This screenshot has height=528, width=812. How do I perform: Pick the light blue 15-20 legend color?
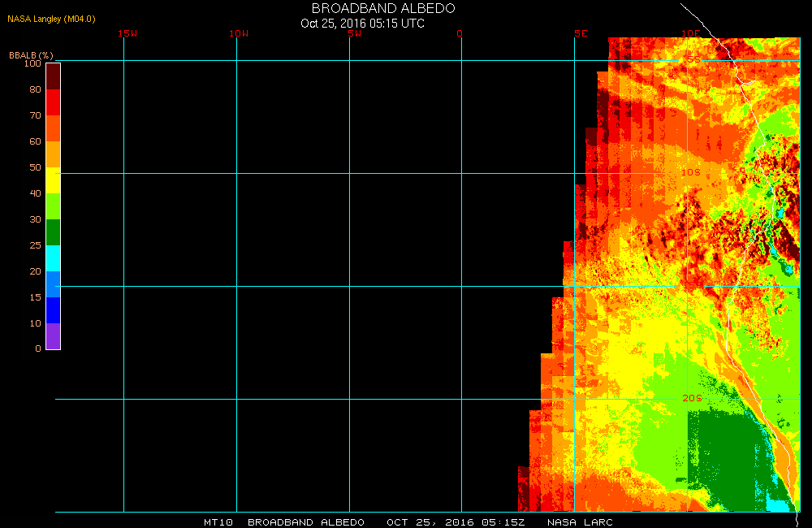point(54,284)
